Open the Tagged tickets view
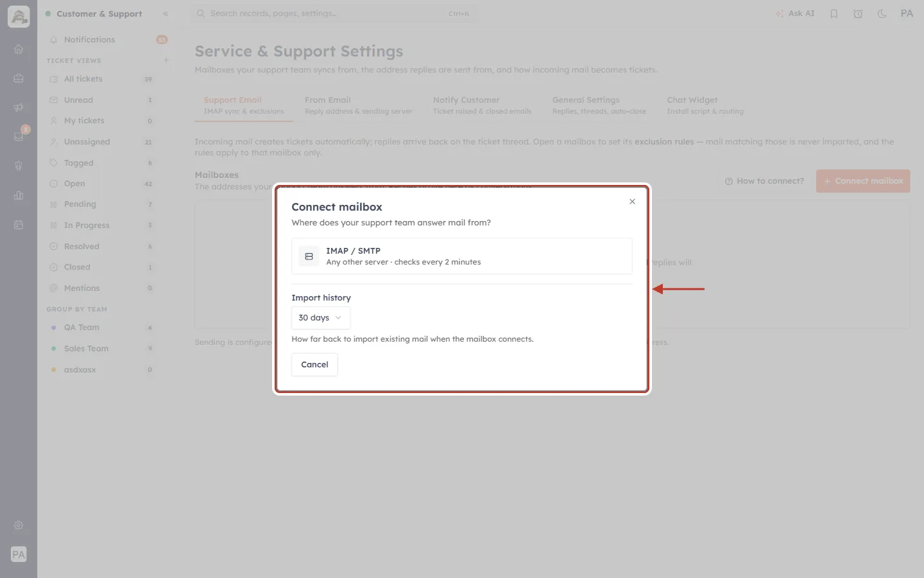The width and height of the screenshot is (924, 578). tap(101, 163)
